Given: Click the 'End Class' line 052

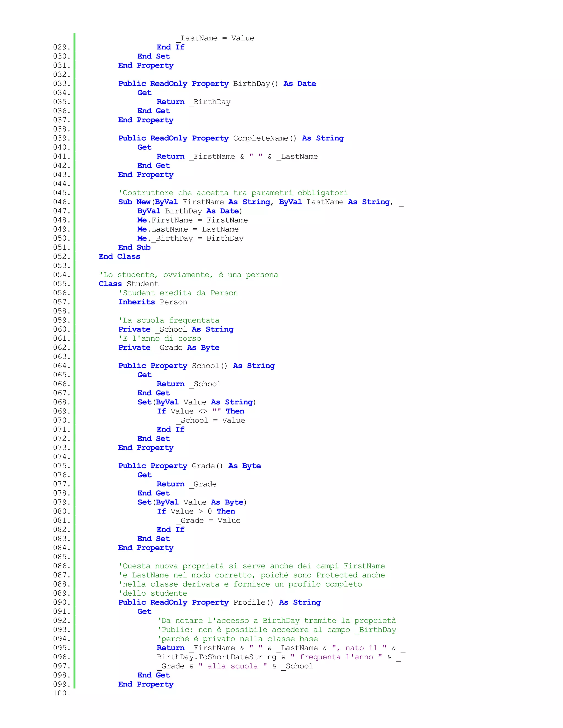Looking at the screenshot, I should tap(119, 257).
